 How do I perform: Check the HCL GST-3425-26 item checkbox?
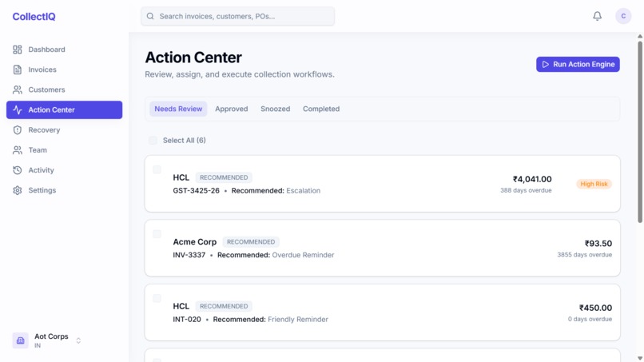point(157,169)
